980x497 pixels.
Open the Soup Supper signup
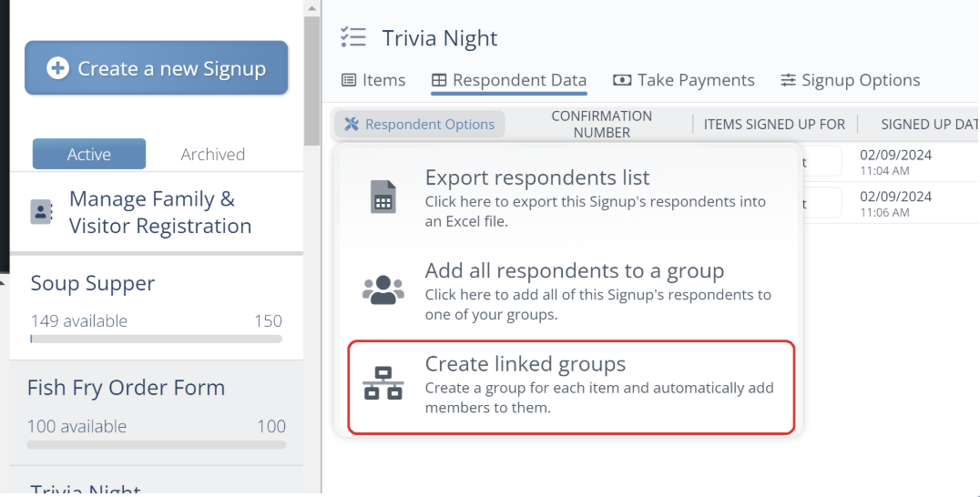coord(157,308)
